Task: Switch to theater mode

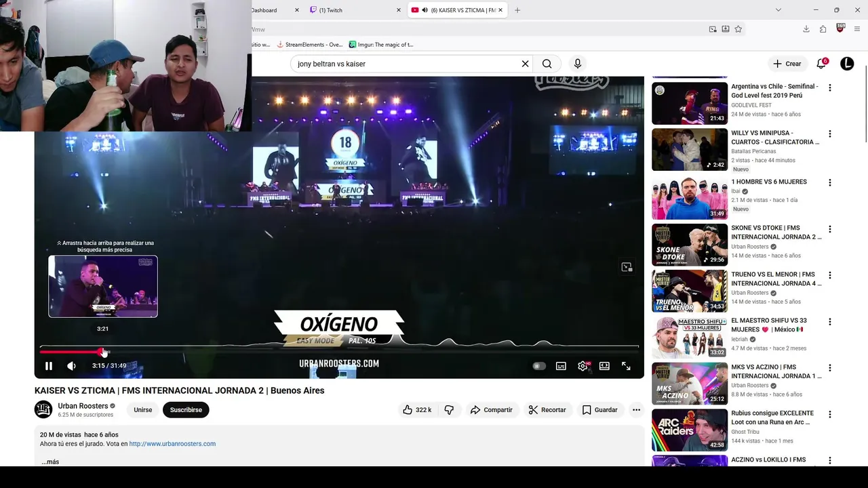Action: 604,366
